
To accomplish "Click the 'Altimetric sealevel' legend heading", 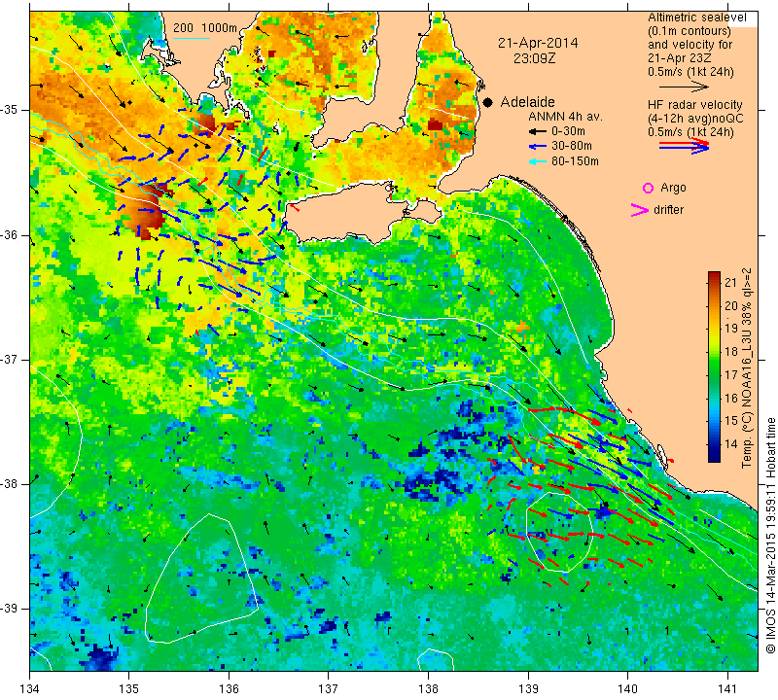I will 696,17.
